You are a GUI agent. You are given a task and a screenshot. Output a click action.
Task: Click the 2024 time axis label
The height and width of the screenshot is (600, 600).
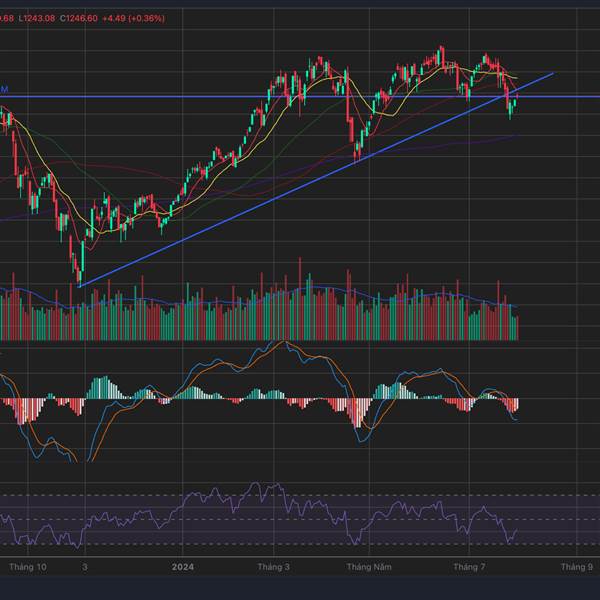pyautogui.click(x=183, y=567)
